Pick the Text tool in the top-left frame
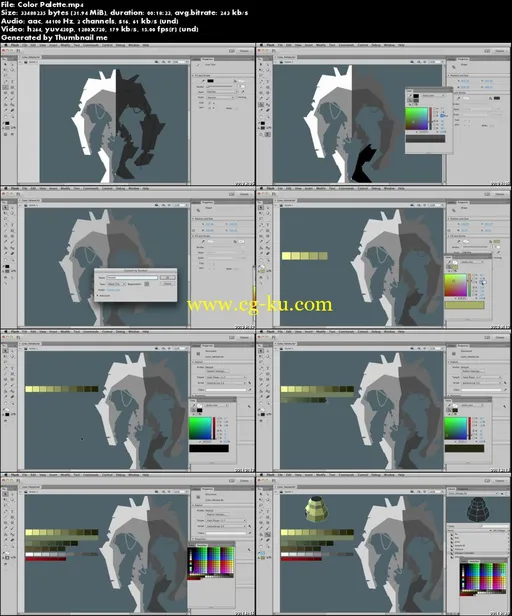 [12, 81]
